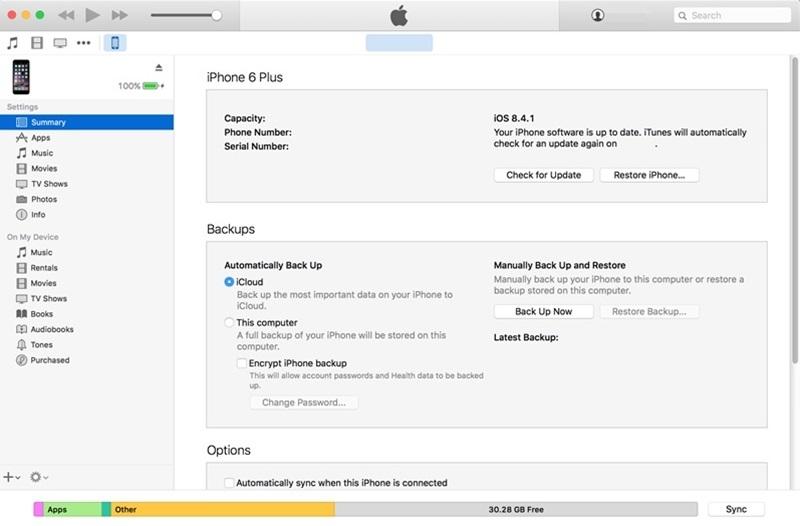Open TV Shows under Settings
The height and width of the screenshot is (526, 800).
[x=87, y=184]
